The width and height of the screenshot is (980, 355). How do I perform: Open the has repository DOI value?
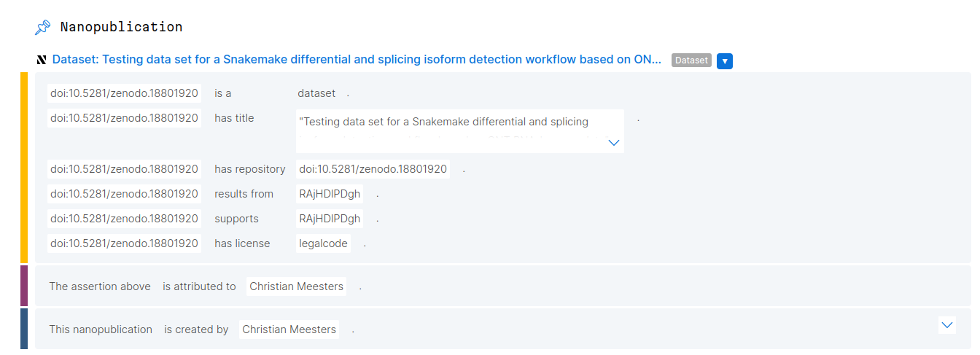click(x=373, y=169)
